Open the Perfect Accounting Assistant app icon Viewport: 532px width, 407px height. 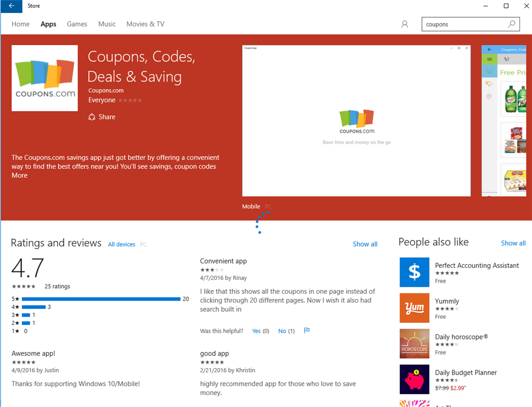pyautogui.click(x=414, y=272)
